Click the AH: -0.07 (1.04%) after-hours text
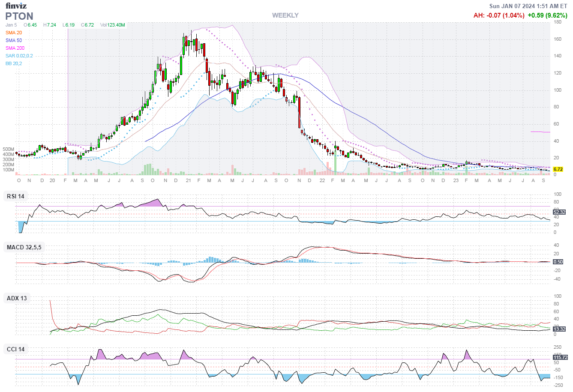Image resolution: width=573 pixels, height=392 pixels. coord(499,15)
